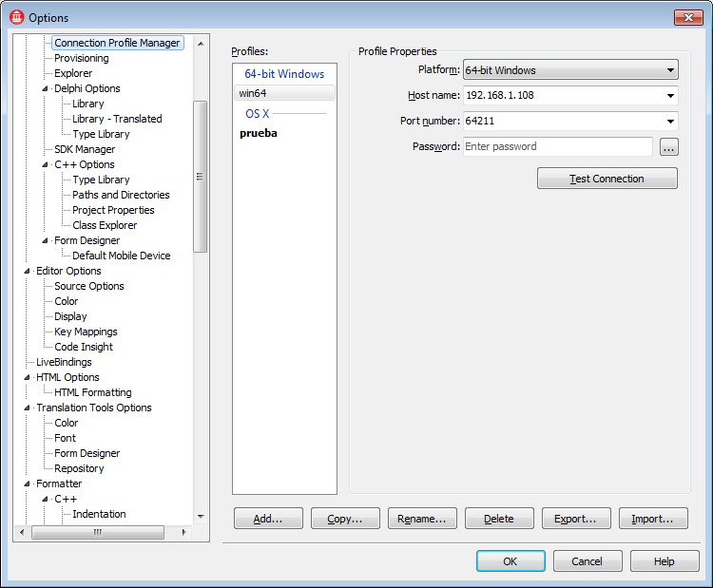Select Key Mappings in the options tree

(x=86, y=332)
